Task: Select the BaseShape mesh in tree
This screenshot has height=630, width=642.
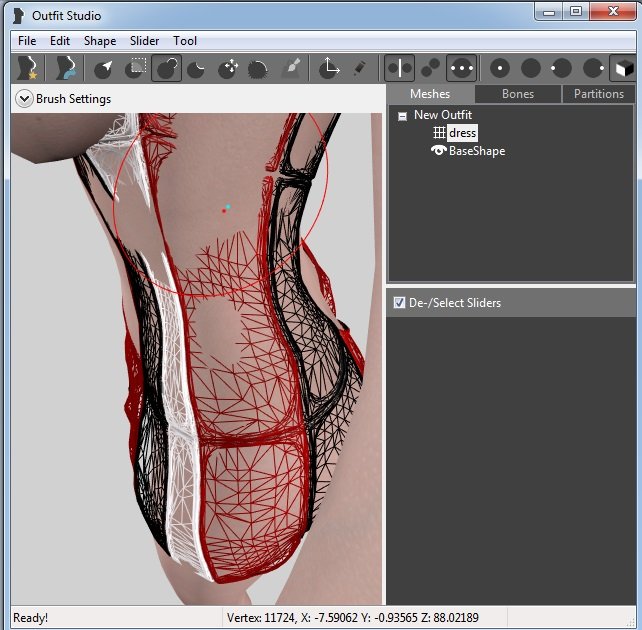Action: (x=476, y=151)
